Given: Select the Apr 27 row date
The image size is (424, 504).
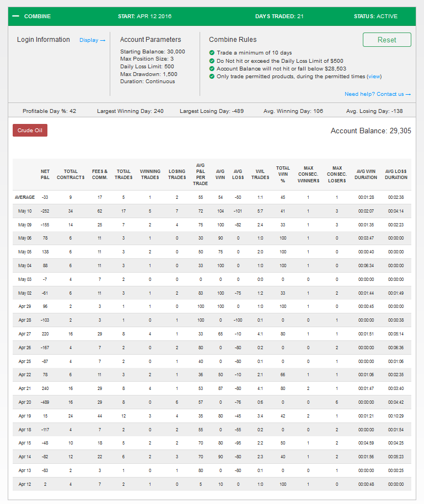Looking at the screenshot, I should [25, 334].
